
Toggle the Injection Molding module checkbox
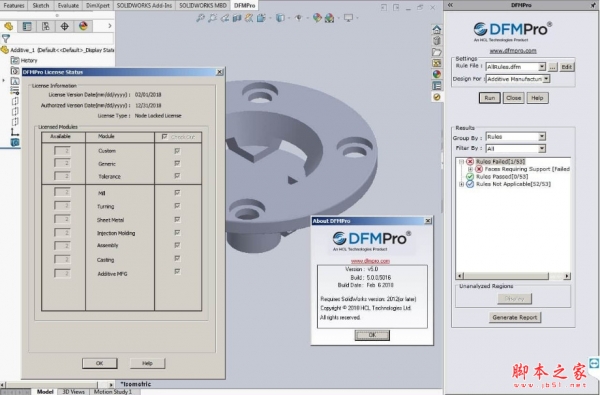click(177, 232)
